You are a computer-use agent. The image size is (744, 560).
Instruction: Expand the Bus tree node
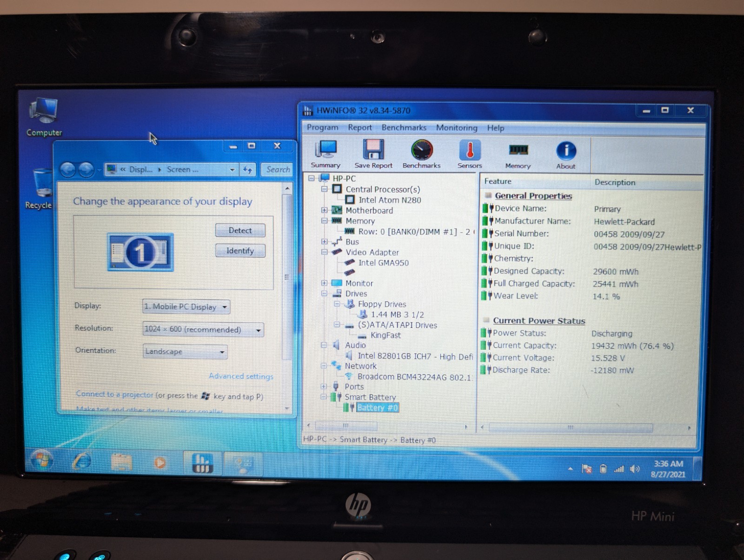[x=325, y=241]
